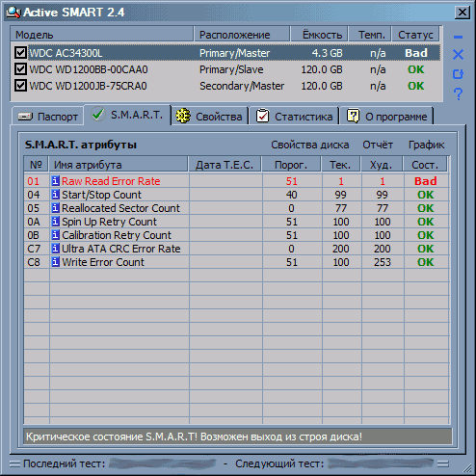Click the info icon beside Write Error Count
Viewport: 476px width, 476px height.
coord(55,262)
